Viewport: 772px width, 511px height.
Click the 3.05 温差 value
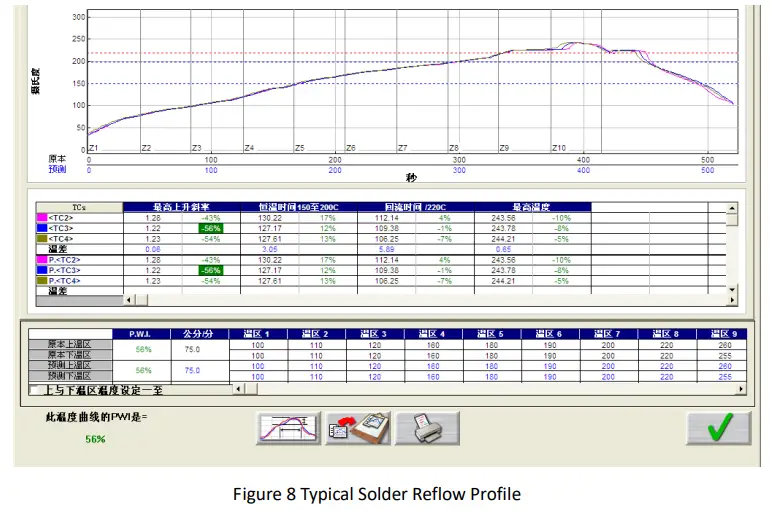(269, 249)
